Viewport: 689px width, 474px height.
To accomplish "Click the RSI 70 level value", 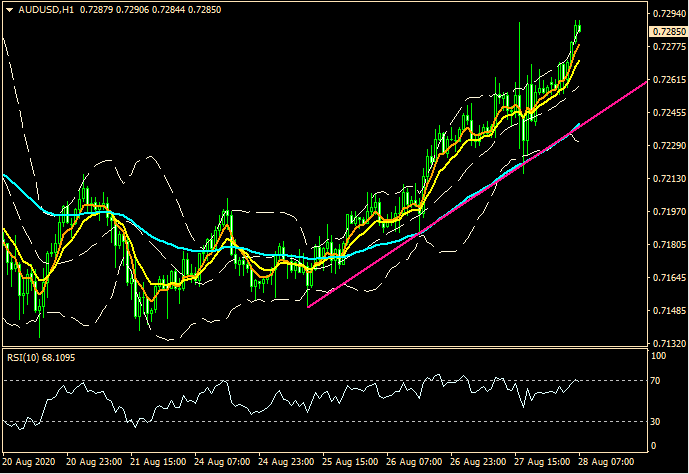I will pyautogui.click(x=657, y=380).
